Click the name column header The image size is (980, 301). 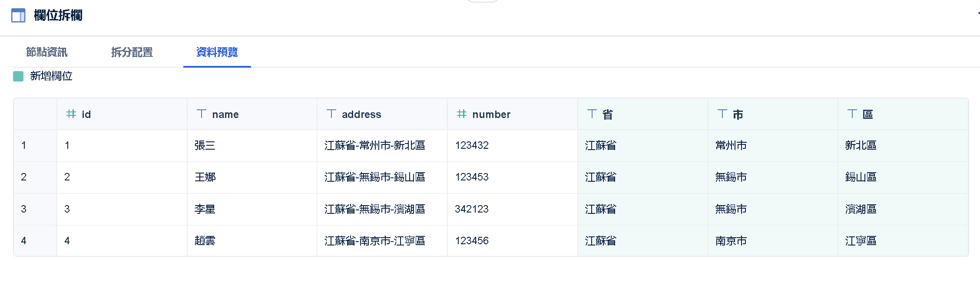[x=225, y=115]
